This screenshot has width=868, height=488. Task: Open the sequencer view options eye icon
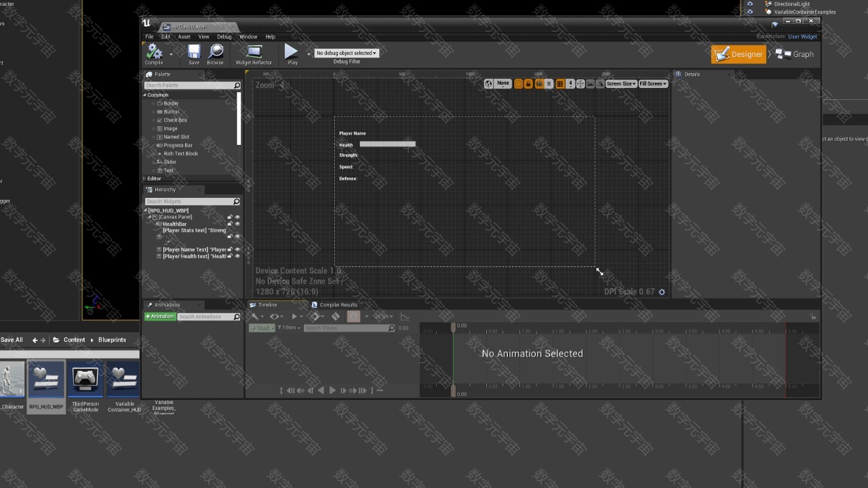tap(276, 317)
